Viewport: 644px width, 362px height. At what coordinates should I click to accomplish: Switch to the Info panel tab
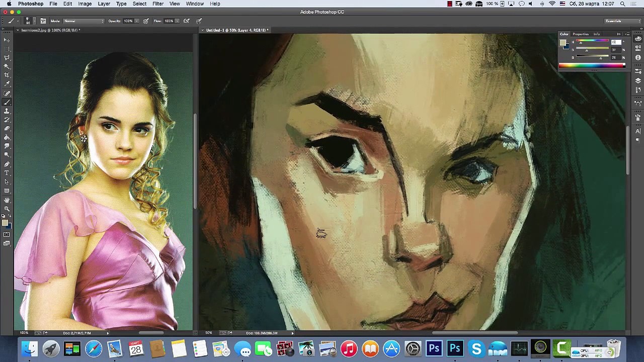596,34
